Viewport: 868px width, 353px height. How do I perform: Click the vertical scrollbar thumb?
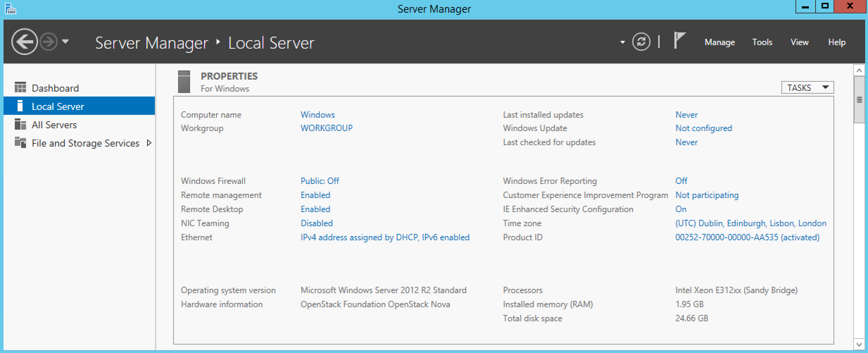(859, 100)
